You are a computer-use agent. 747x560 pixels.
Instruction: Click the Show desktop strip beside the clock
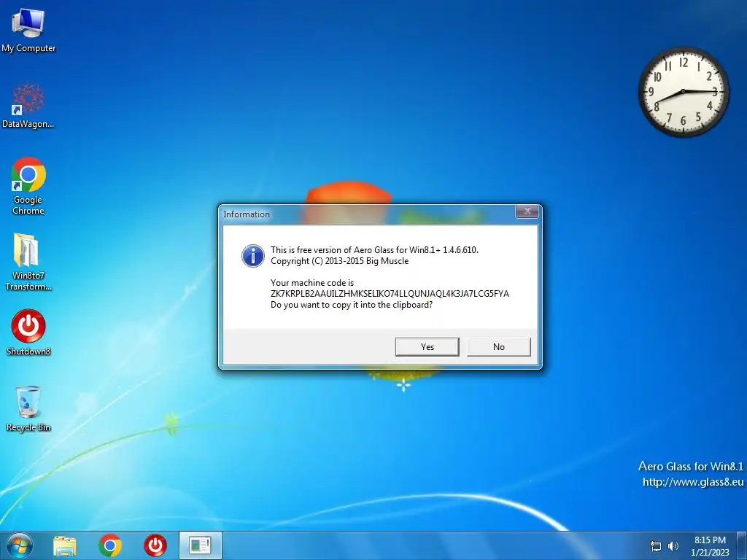(x=742, y=545)
